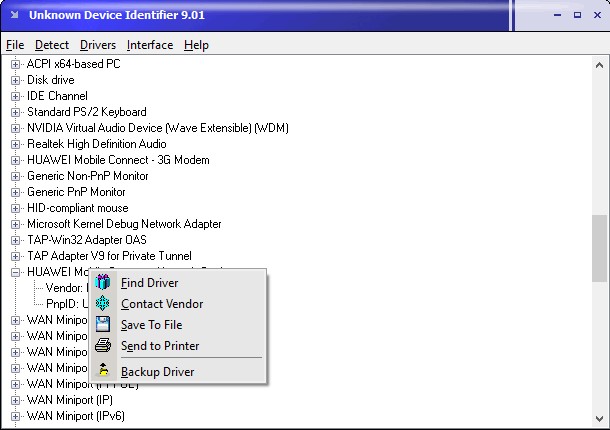Minimize the Unknown Device Identifier window

point(557,15)
